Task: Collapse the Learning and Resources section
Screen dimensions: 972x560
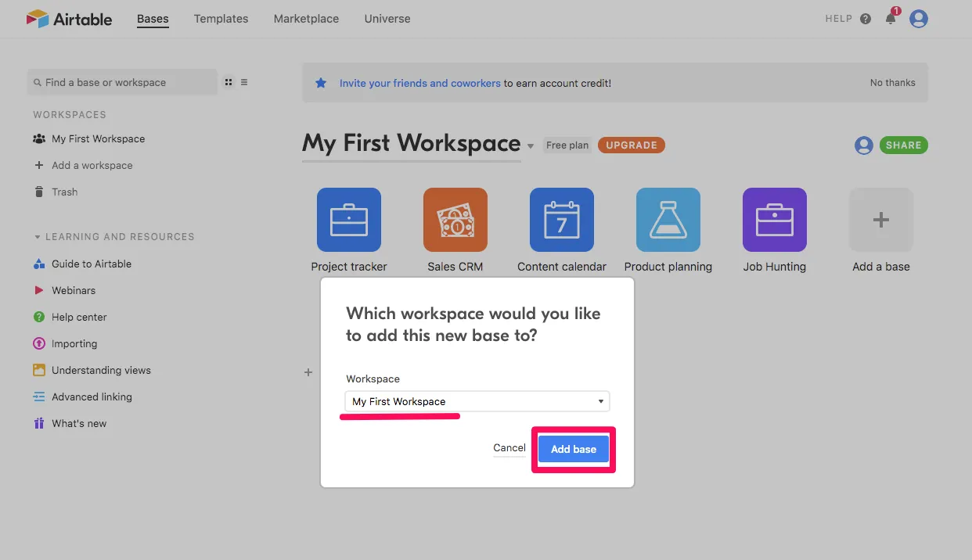Action: click(37, 237)
